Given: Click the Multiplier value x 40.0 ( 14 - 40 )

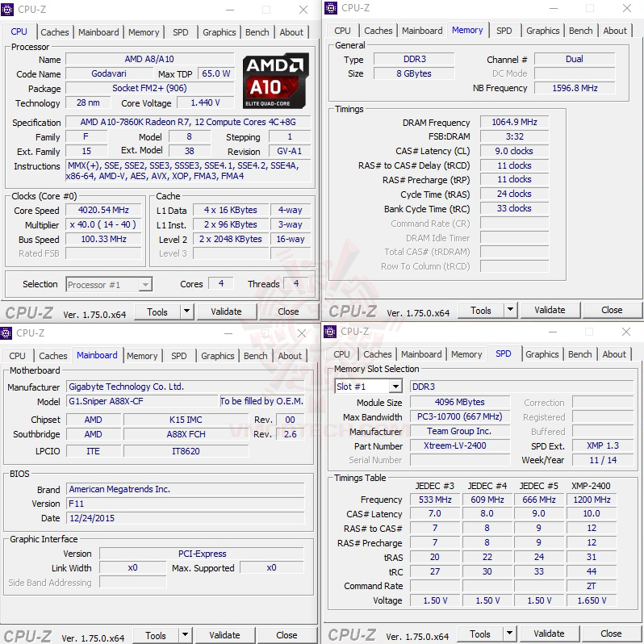Looking at the screenshot, I should [x=103, y=224].
